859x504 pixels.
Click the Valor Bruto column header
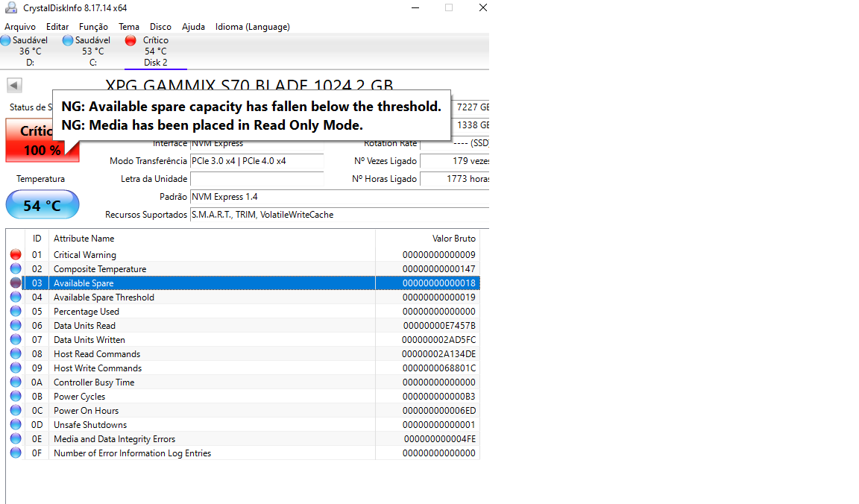[428, 239]
